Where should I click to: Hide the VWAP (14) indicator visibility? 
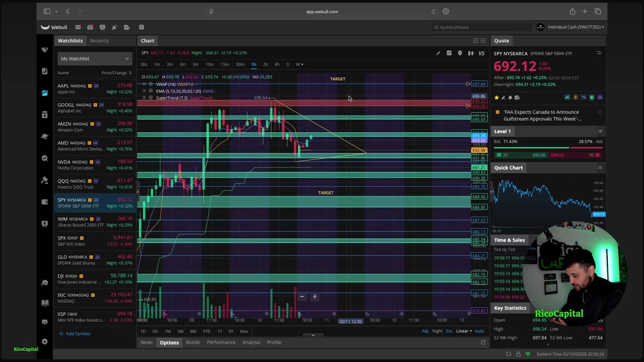click(150, 84)
